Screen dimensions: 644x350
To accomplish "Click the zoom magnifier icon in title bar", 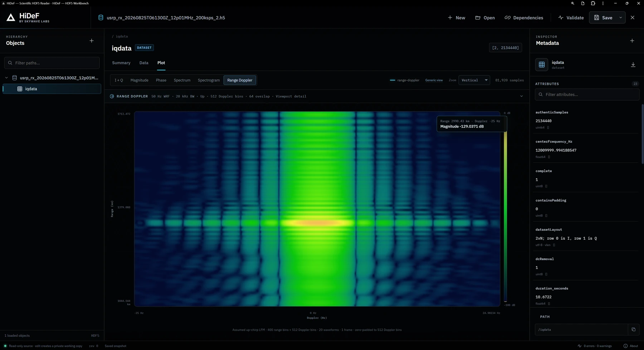I will coord(572,3).
